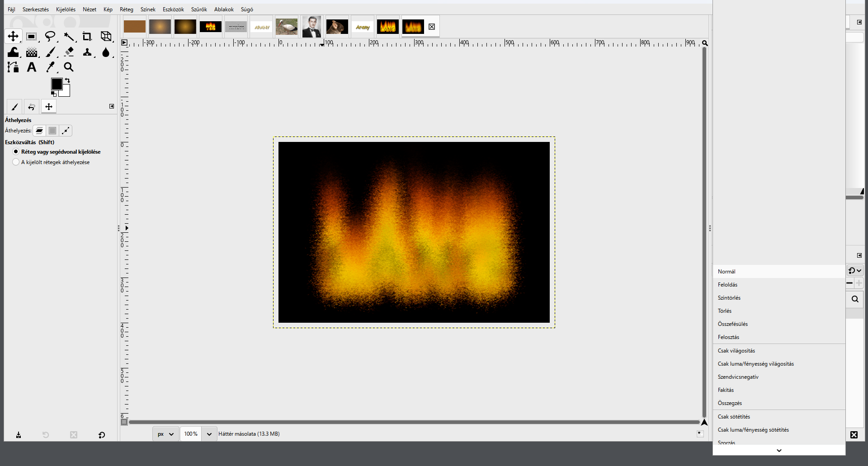
Task: Set Áthelyezés mode to path
Action: click(66, 131)
